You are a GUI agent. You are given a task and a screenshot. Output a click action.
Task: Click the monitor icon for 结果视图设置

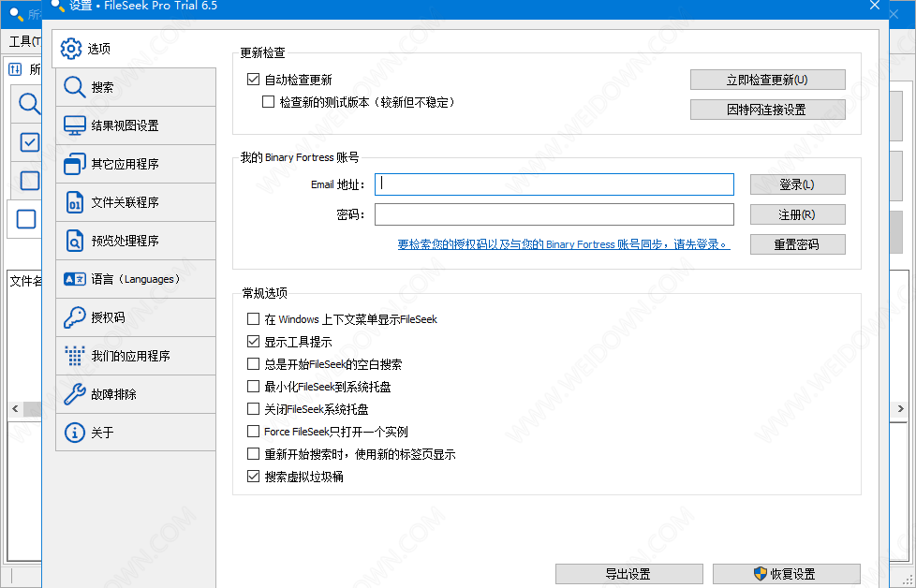click(x=75, y=125)
